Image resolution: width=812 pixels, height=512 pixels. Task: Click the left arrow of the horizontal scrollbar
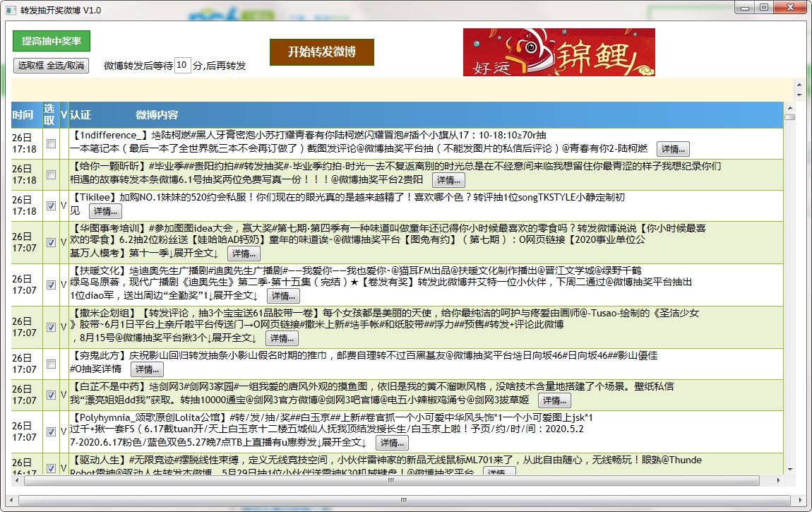point(16,481)
